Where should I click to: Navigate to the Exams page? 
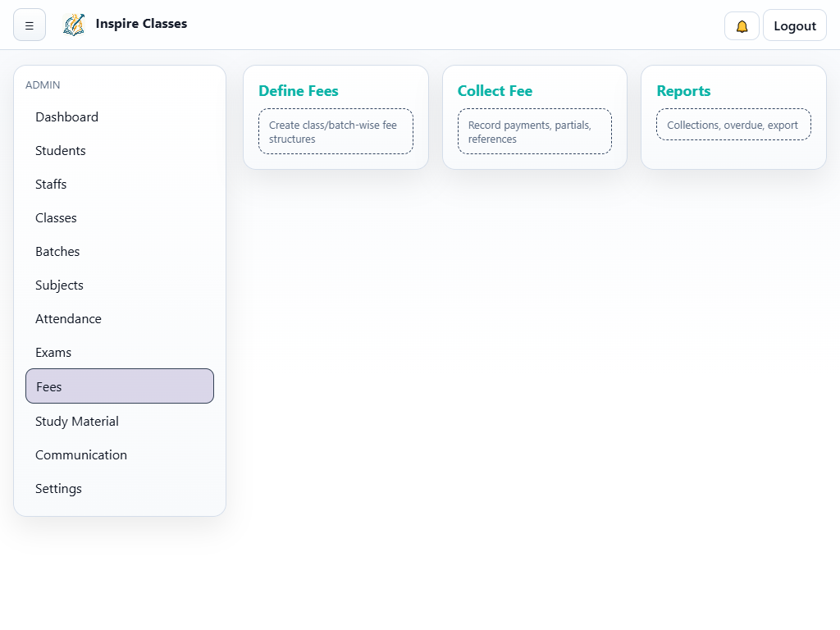tap(53, 352)
